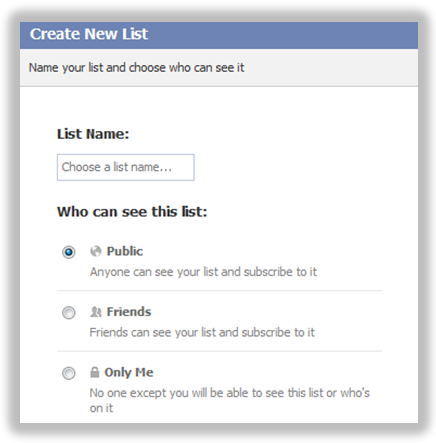Image resolution: width=436 pixels, height=443 pixels.
Task: Click the Create New List dialog title
Action: point(89,34)
